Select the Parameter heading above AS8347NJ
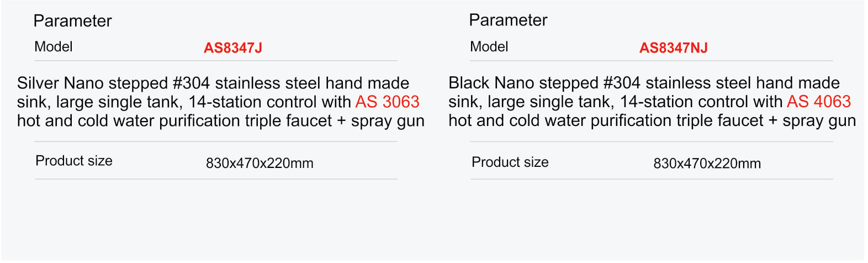The height and width of the screenshot is (263, 868). (508, 20)
